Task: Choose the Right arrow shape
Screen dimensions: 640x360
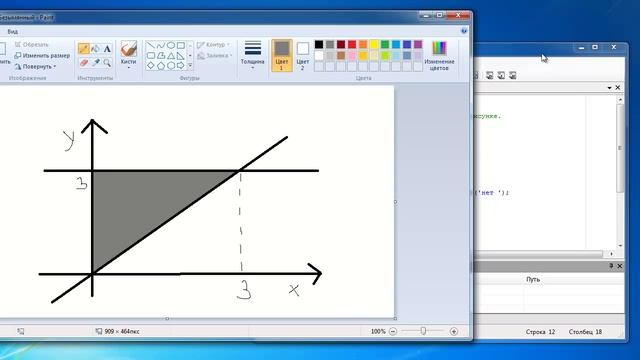Action: tap(180, 65)
